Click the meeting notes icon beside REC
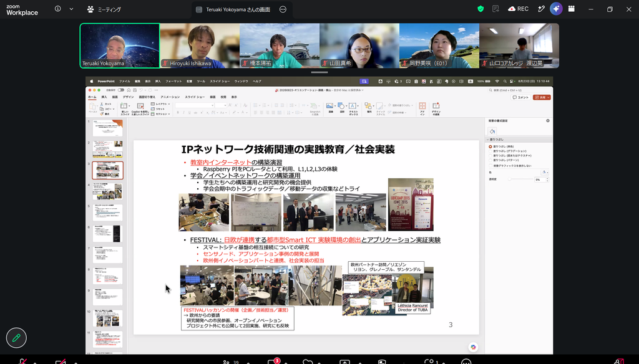The image size is (639, 364). [x=495, y=9]
